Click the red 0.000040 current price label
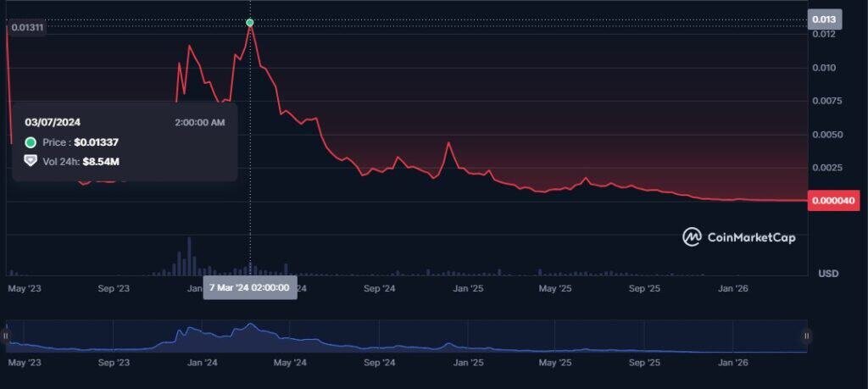This screenshot has height=389, width=868. [x=834, y=200]
